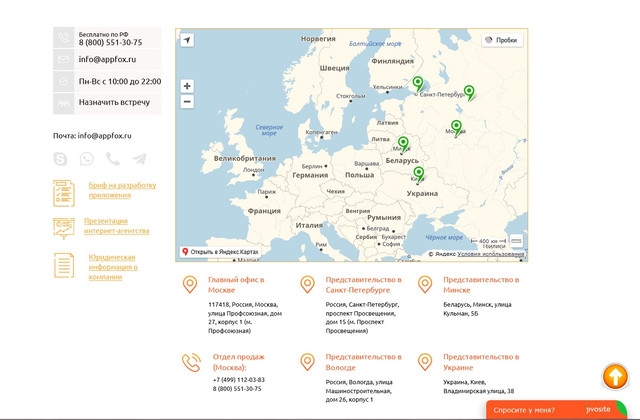Click the legal document page icon
Image resolution: width=640 pixels, height=420 pixels.
tap(64, 265)
